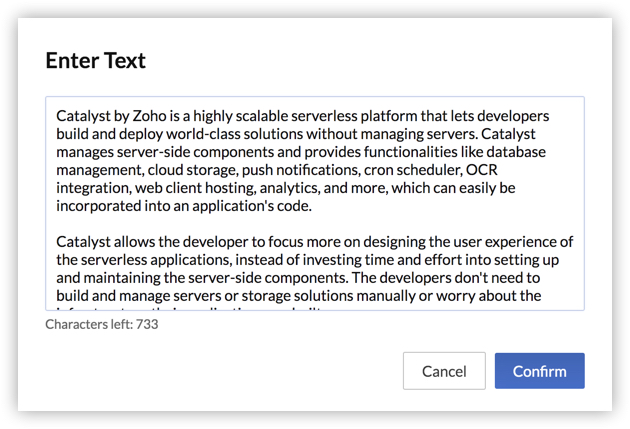Click 'cloud storage' in the paragraph
The image size is (630, 429).
click(181, 170)
